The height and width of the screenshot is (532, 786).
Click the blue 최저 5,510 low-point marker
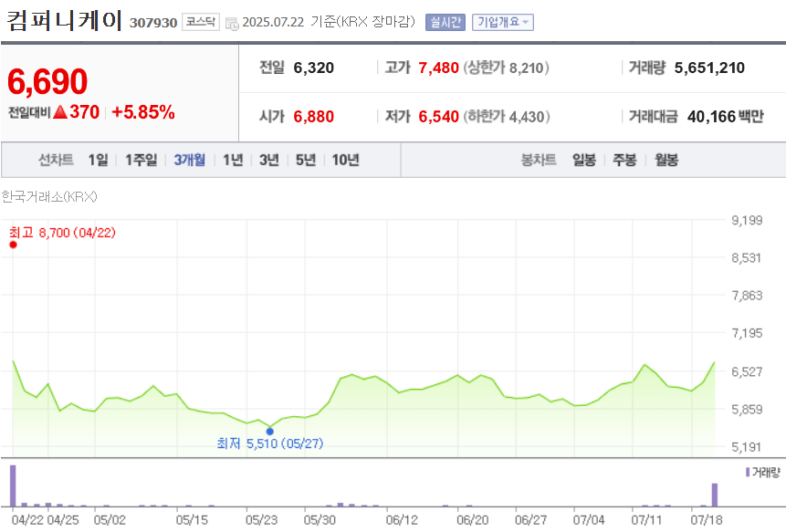[269, 432]
